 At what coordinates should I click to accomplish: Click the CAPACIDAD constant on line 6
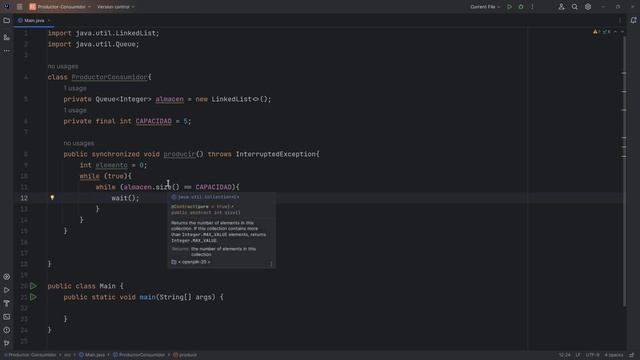[x=153, y=121]
